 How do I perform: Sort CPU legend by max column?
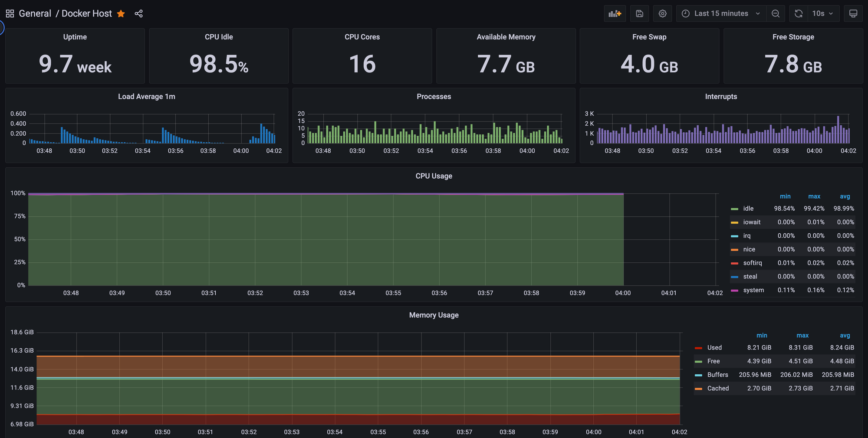[x=814, y=196]
